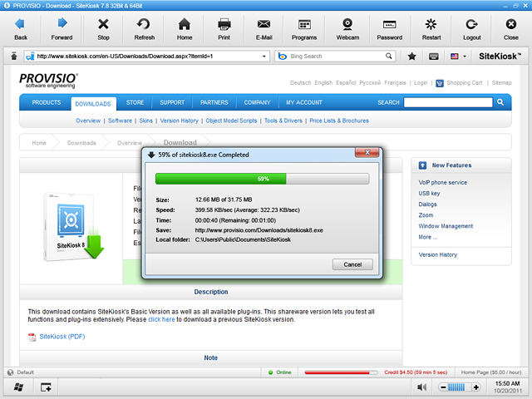Click the favorites star icon

click(x=412, y=57)
